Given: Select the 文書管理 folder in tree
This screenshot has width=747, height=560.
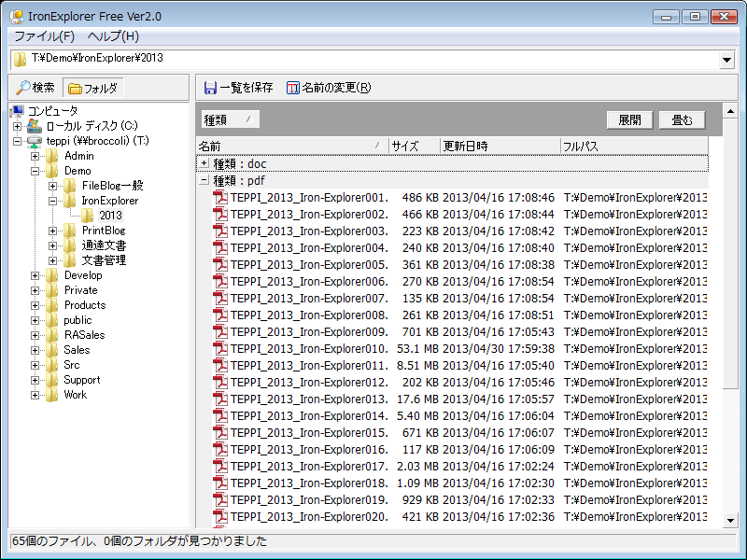Looking at the screenshot, I should (104, 260).
